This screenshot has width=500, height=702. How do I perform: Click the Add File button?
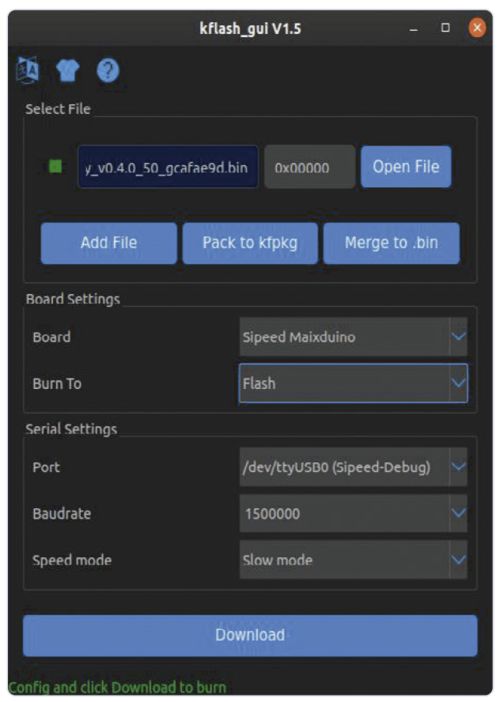[x=109, y=243]
